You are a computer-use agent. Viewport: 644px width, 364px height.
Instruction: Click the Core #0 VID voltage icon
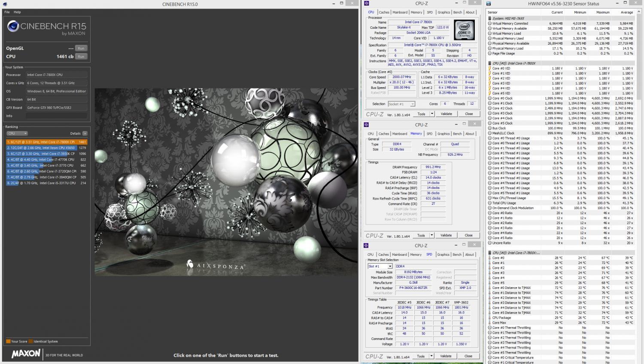click(490, 68)
